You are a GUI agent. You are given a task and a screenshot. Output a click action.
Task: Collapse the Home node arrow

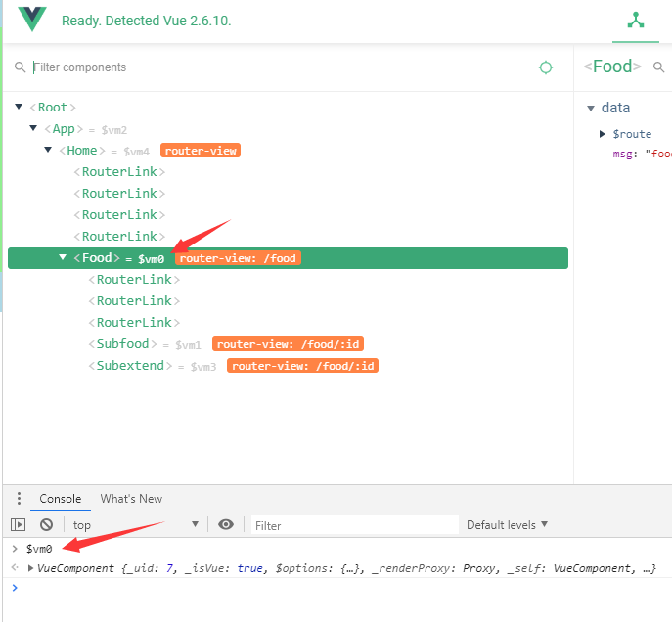coord(48,150)
